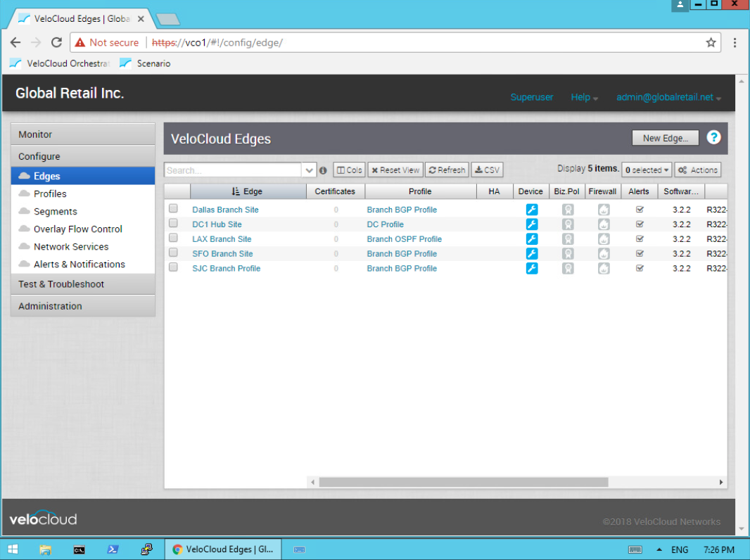Open Device settings icon for SJC Branch Profile
Screen dimensions: 750x560
tap(531, 268)
